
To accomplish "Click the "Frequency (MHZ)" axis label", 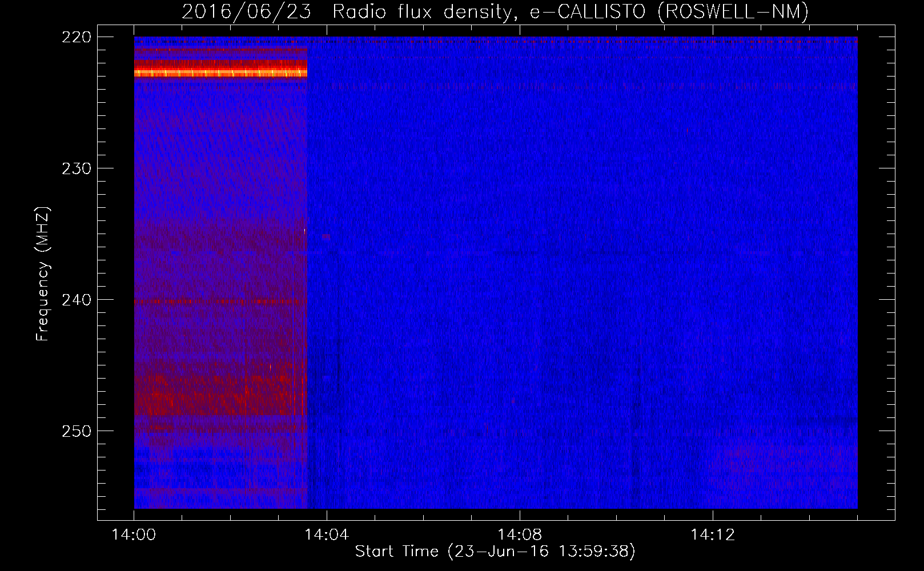I will (x=42, y=274).
